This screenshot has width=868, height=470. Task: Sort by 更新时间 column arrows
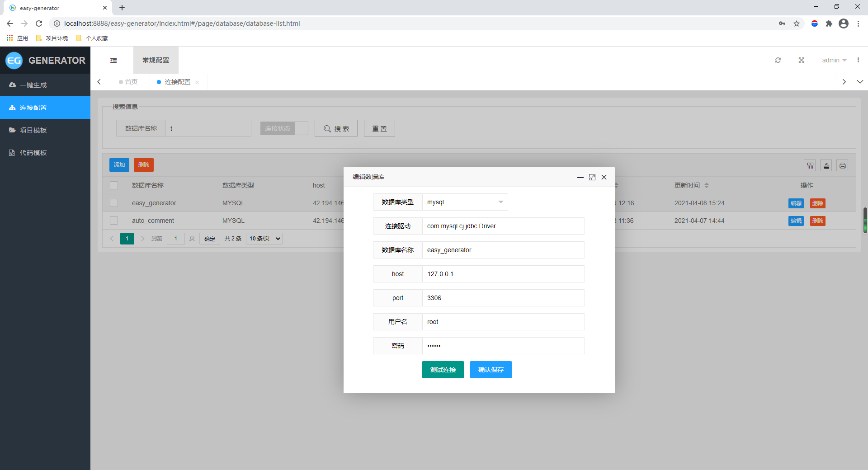tap(707, 185)
